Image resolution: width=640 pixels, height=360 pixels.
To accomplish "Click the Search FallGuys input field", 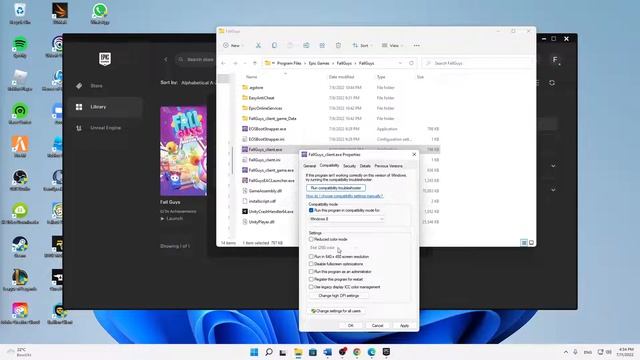I will click(x=478, y=63).
